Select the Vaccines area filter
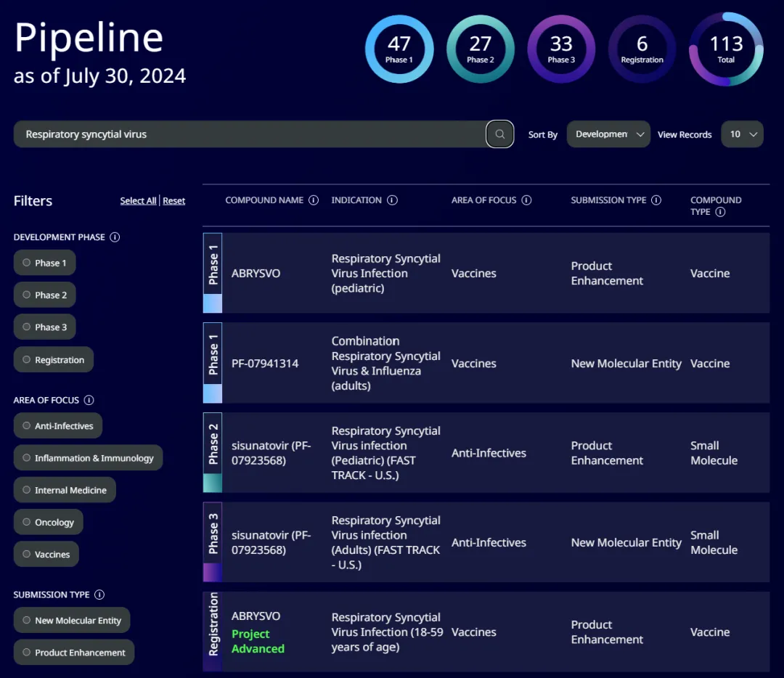 pos(46,554)
